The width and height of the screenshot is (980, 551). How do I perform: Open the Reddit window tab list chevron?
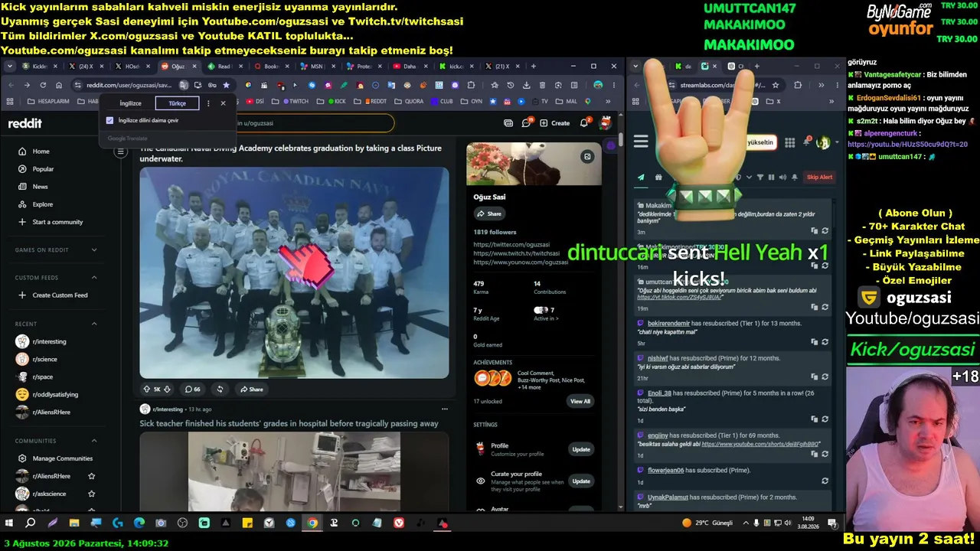(10, 67)
